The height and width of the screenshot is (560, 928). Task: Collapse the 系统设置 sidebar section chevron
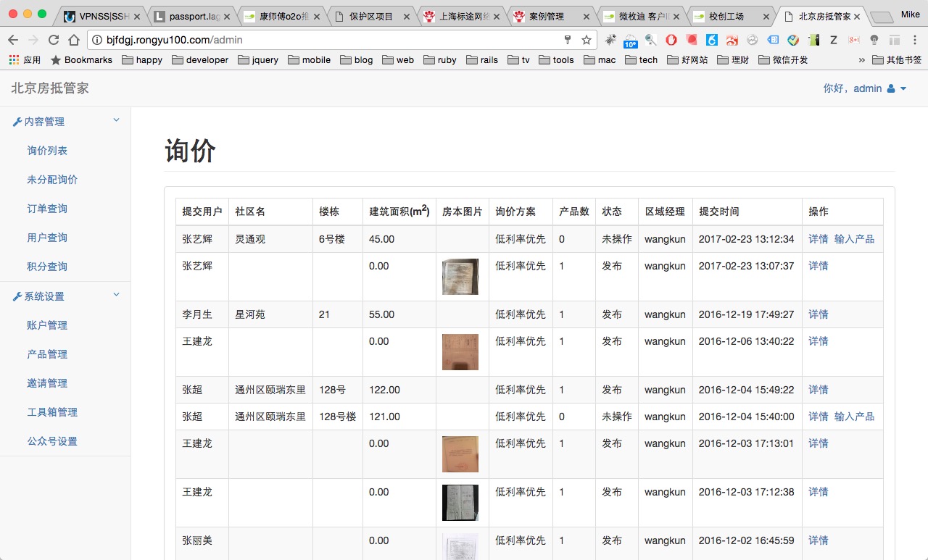(x=116, y=295)
